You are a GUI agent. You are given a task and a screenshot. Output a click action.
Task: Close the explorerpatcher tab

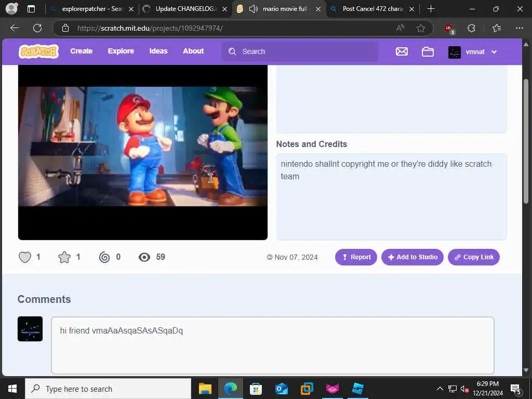[131, 9]
